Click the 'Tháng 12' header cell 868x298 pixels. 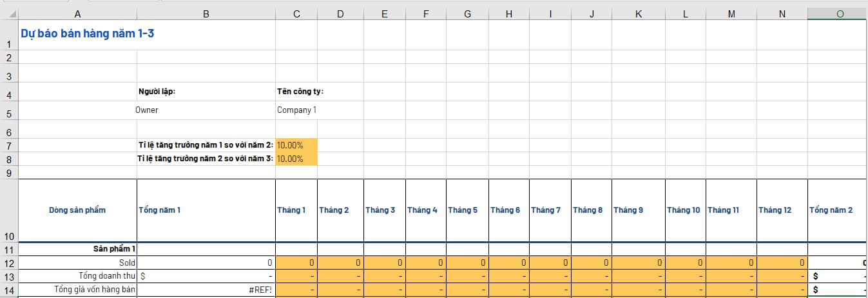click(782, 210)
